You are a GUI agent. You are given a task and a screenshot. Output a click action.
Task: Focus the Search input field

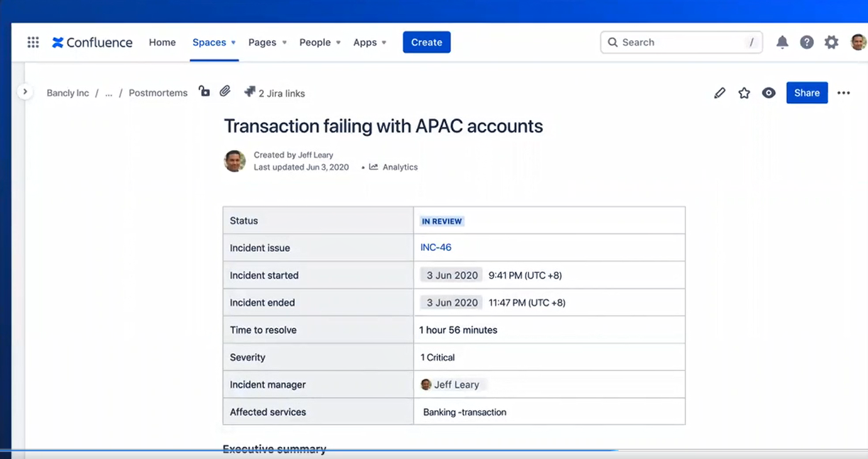681,42
